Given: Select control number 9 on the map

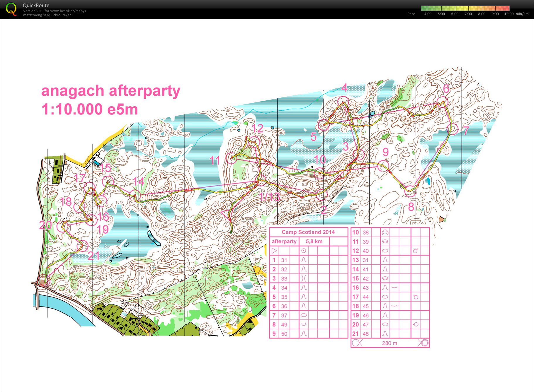Looking at the screenshot, I should pos(386,152).
